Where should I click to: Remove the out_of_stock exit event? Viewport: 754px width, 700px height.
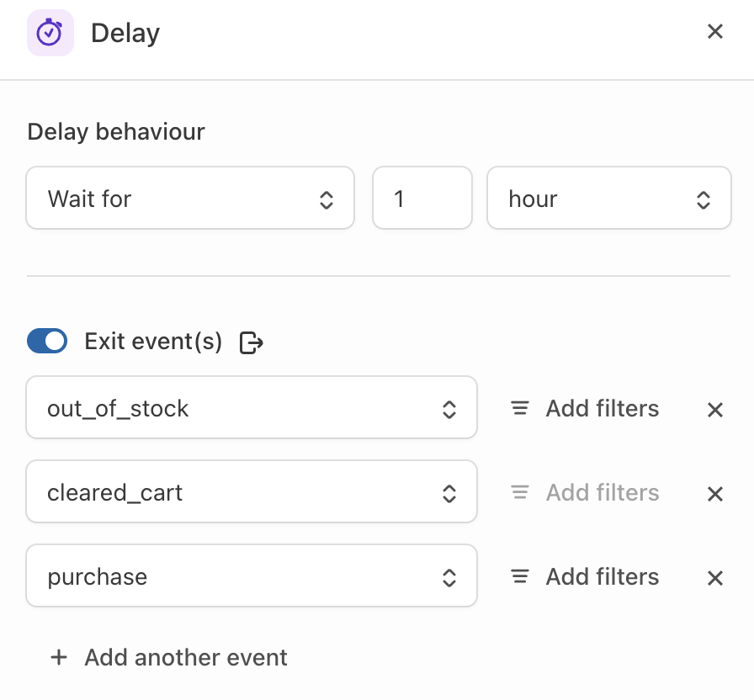click(x=714, y=410)
